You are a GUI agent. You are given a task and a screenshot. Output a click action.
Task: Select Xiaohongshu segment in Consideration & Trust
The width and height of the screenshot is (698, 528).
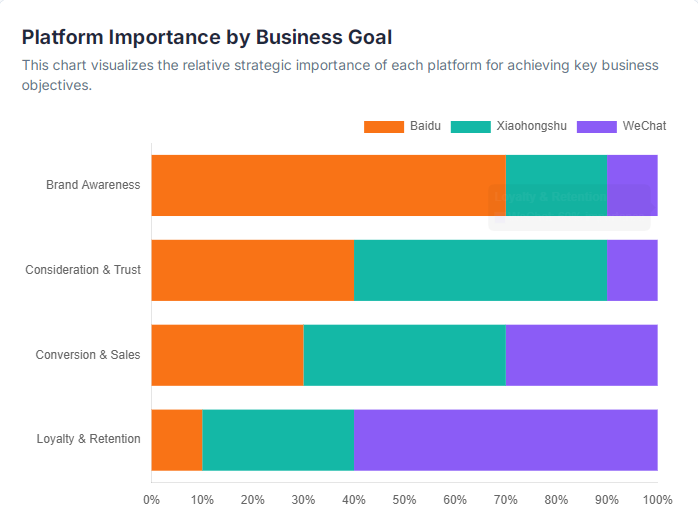click(480, 270)
